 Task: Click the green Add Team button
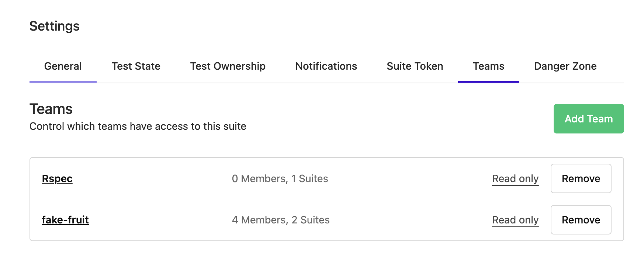588,118
